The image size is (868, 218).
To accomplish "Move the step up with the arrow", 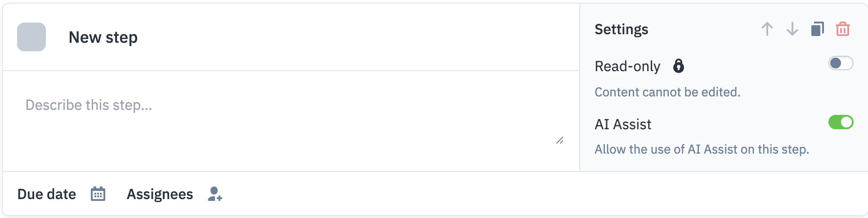I will tap(767, 29).
